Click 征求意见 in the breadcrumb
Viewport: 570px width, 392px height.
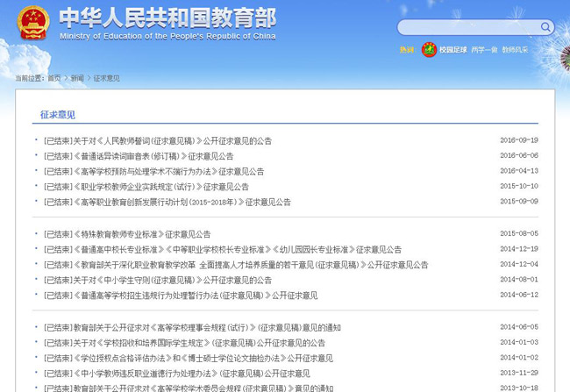[106, 79]
